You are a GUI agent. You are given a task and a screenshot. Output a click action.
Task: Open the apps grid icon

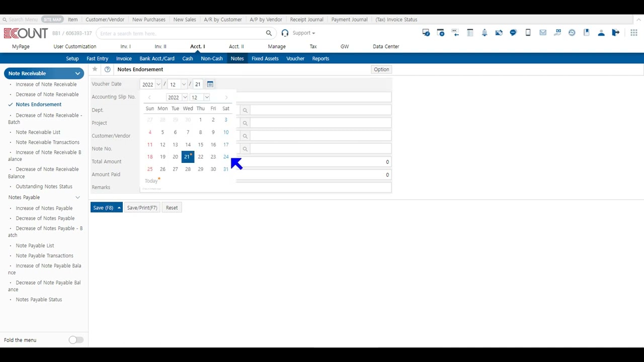pyautogui.click(x=633, y=33)
